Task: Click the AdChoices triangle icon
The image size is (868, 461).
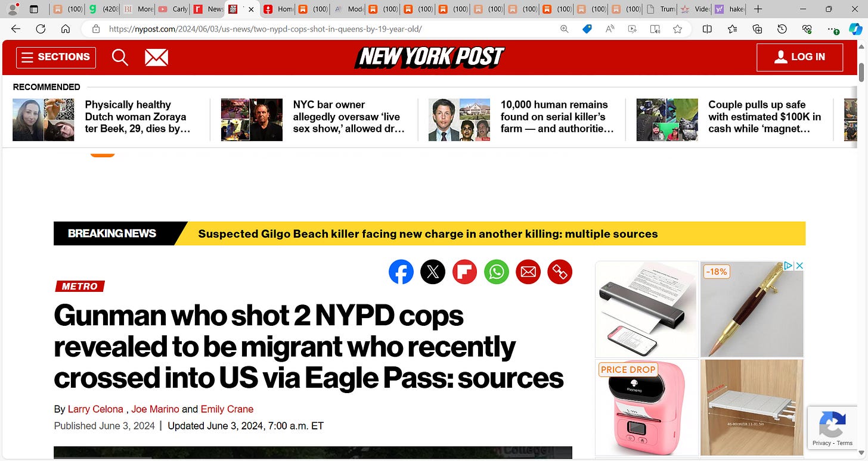Action: tap(789, 266)
